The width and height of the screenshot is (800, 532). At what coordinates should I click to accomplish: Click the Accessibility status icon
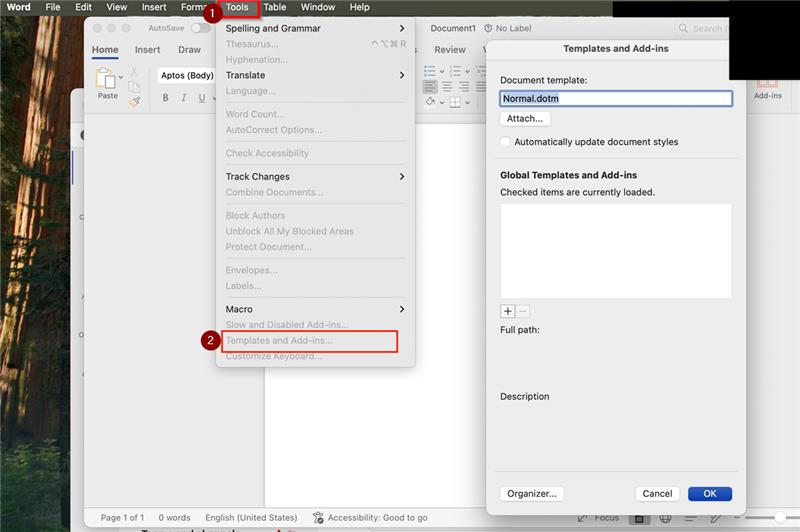tap(318, 518)
